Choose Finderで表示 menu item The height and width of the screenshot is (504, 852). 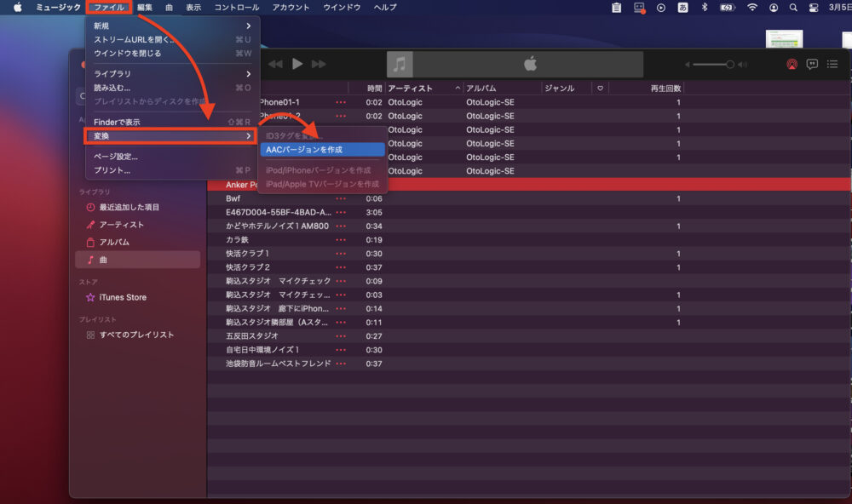(x=172, y=123)
